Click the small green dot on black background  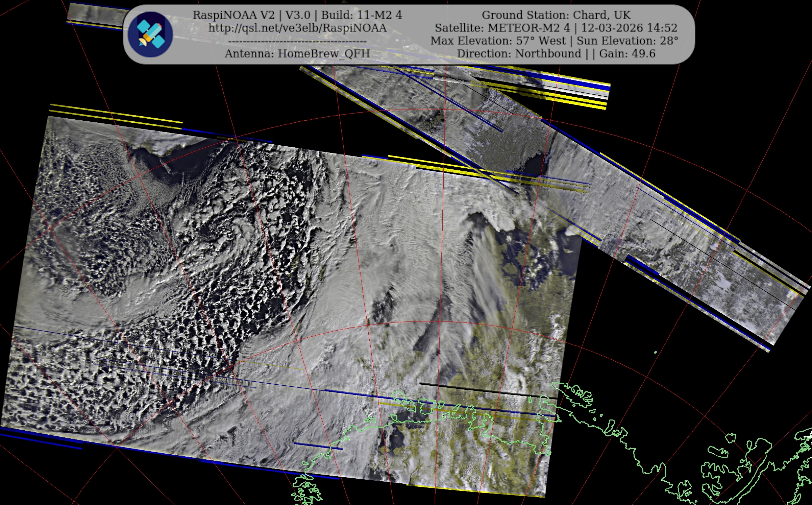(656, 352)
